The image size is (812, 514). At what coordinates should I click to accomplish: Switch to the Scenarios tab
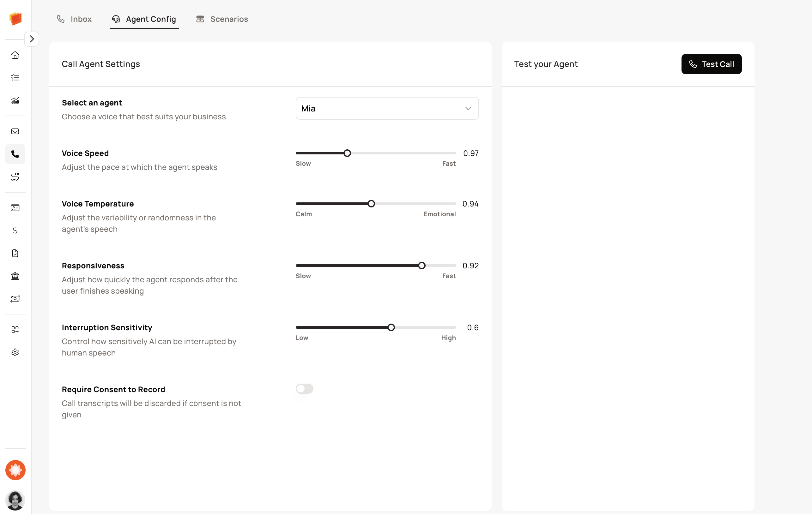(x=222, y=19)
